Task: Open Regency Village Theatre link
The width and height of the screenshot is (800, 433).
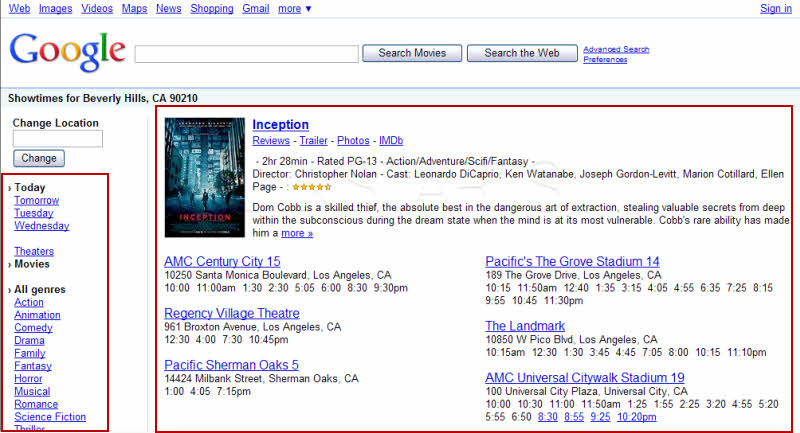Action: pos(232,313)
